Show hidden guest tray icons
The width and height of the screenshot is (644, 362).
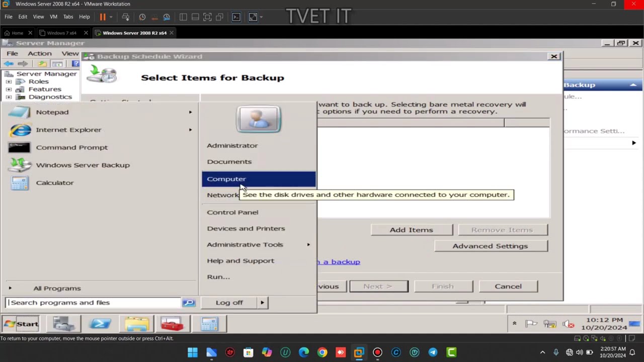(514, 323)
